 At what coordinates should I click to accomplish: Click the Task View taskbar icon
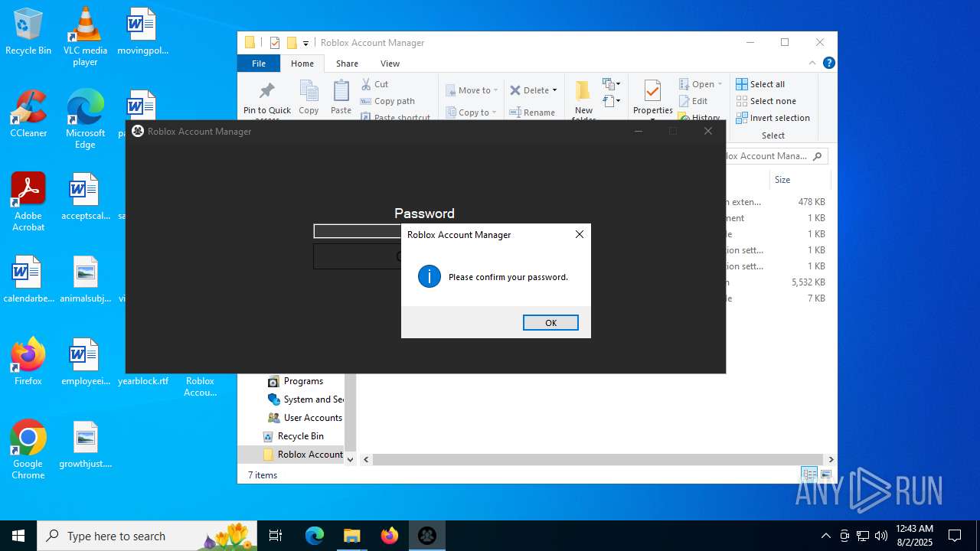[276, 536]
